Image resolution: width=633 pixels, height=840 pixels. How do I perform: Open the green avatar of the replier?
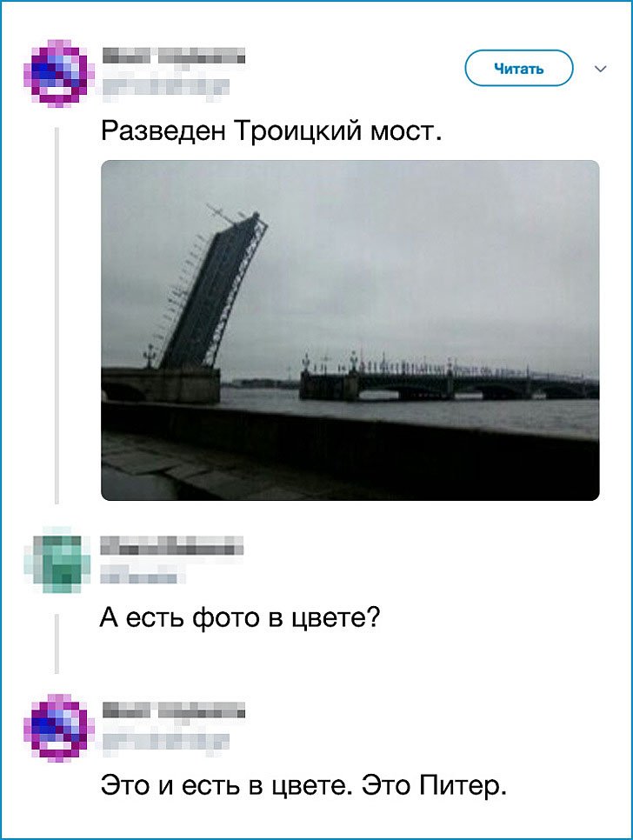[58, 560]
